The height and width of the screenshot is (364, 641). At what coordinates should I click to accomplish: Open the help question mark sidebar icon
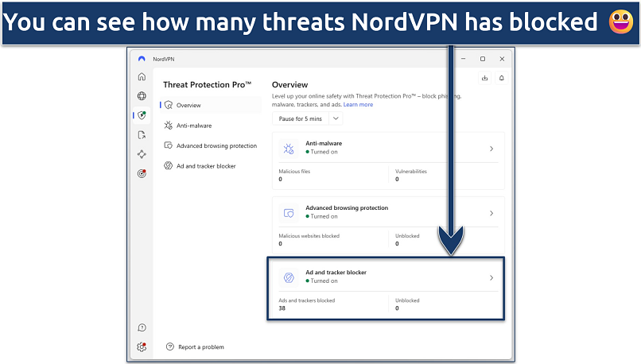pyautogui.click(x=142, y=327)
